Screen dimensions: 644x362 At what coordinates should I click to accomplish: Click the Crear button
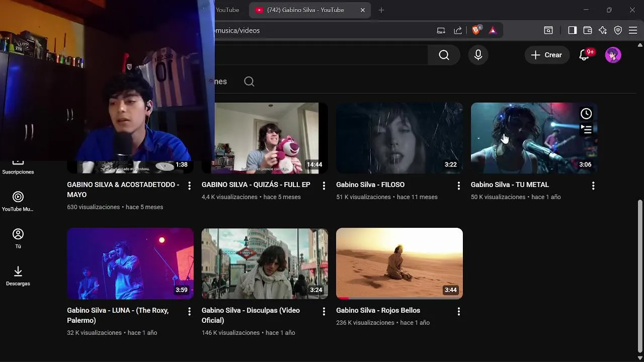coord(547,55)
